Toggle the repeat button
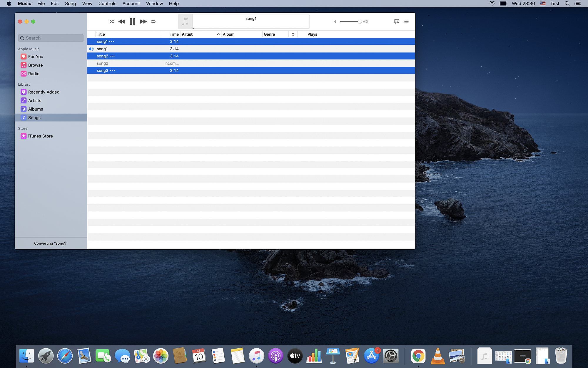 click(153, 21)
